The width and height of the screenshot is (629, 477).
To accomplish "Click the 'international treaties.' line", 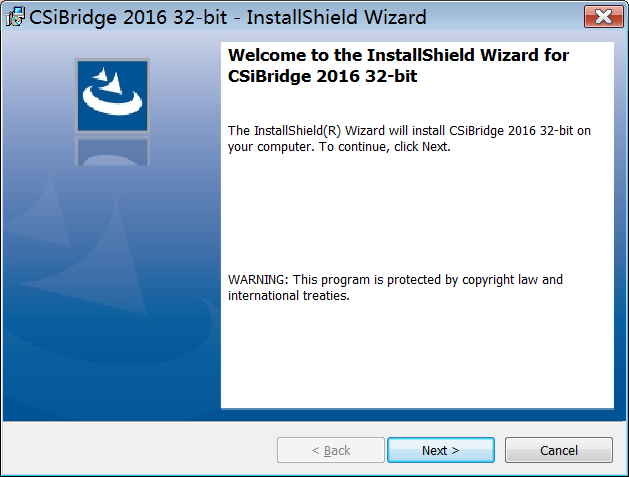I will point(289,296).
